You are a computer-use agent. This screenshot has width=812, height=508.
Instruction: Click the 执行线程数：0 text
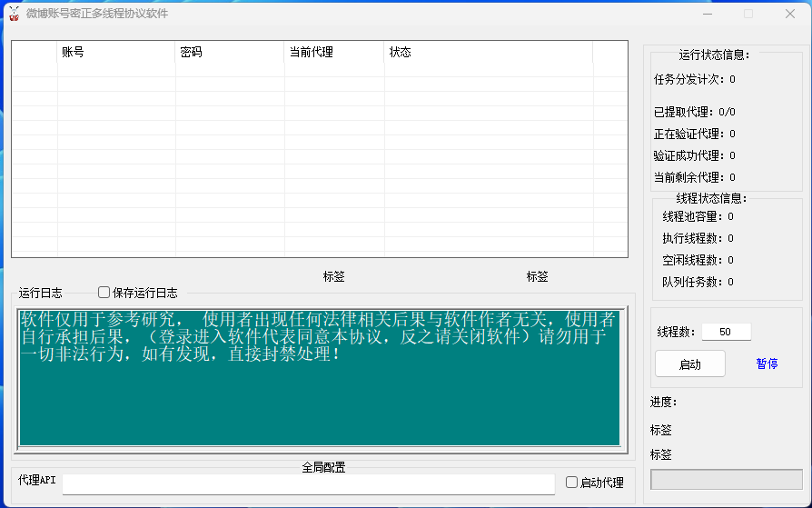click(698, 238)
